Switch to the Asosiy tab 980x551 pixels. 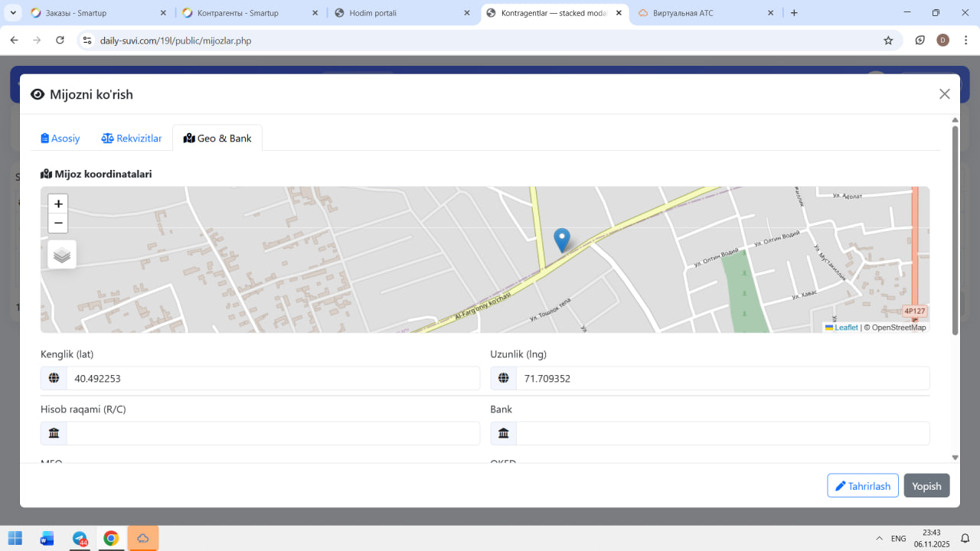pos(60,139)
